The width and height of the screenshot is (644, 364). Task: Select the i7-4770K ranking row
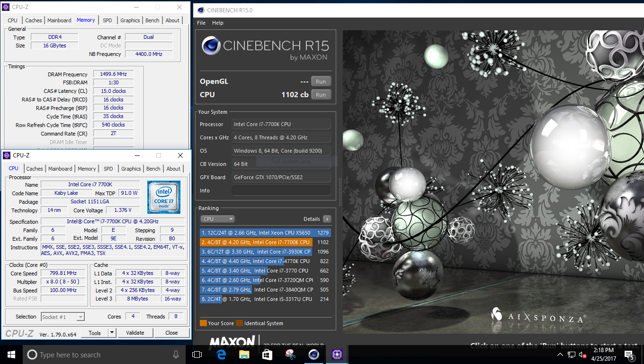[265, 261]
